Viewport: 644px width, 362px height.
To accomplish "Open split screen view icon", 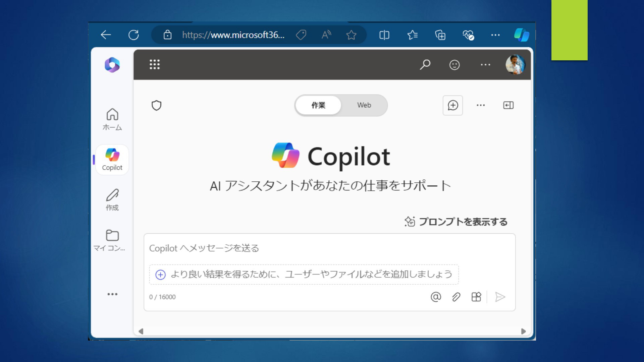I will point(384,35).
